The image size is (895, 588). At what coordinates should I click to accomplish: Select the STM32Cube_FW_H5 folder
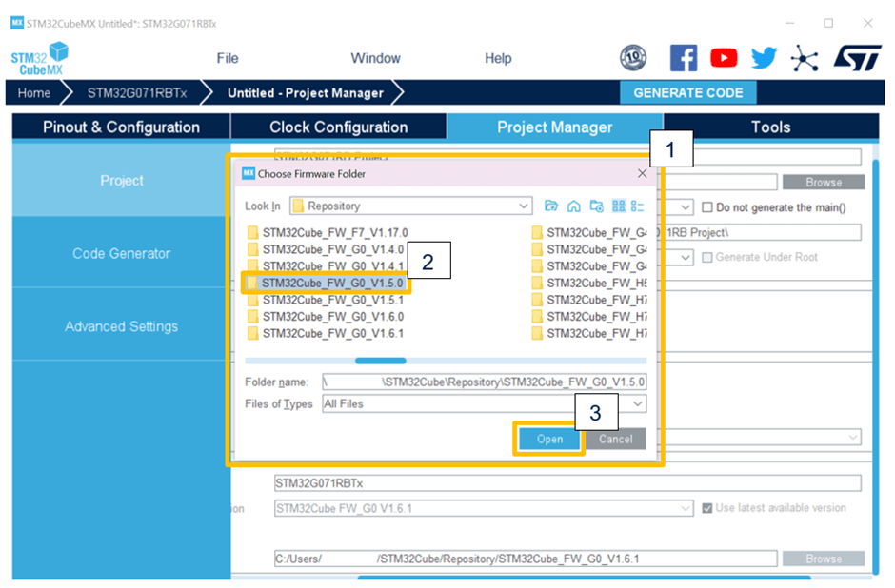(x=589, y=283)
